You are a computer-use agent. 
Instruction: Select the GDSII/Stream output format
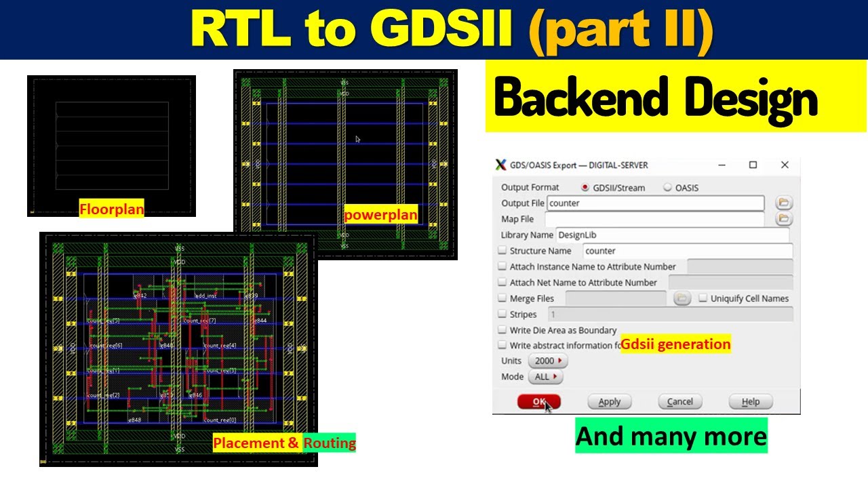pyautogui.click(x=585, y=188)
